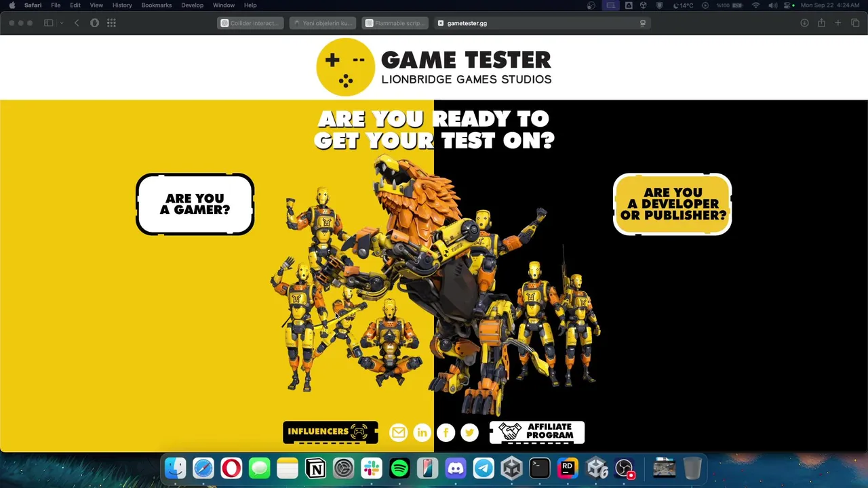Open Discord from the dock
Screen dimensions: 868x488
pyautogui.click(x=456, y=468)
